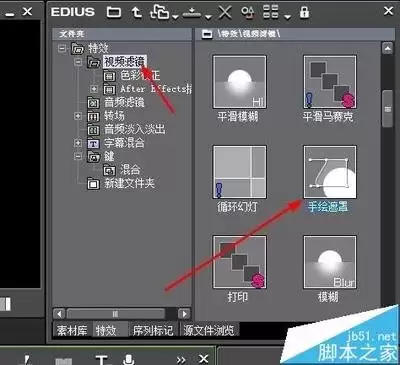Click the move up folder arrow icon
Screen dimensions: 400x365
136,12
